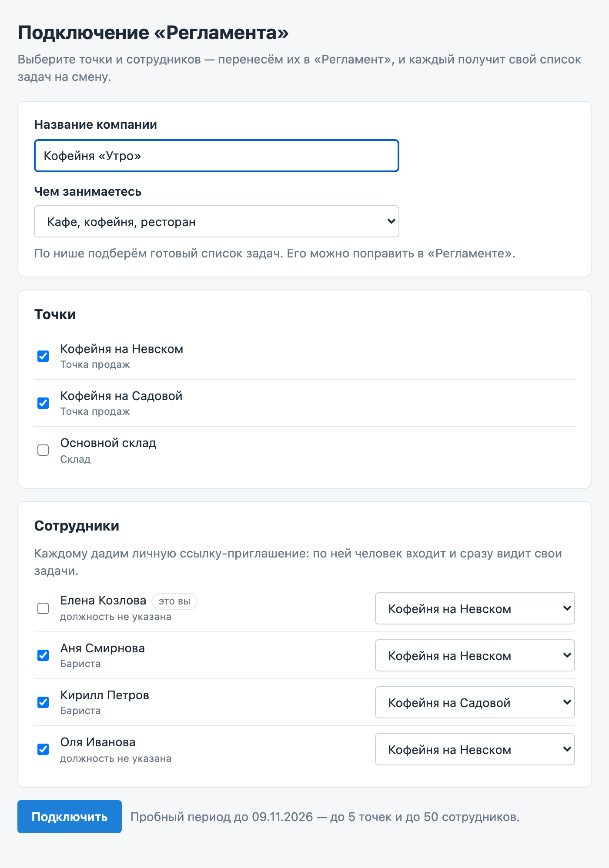Click the 'Кофейня на Невском' point label
Screen dimensions: 609x868
coord(122,349)
